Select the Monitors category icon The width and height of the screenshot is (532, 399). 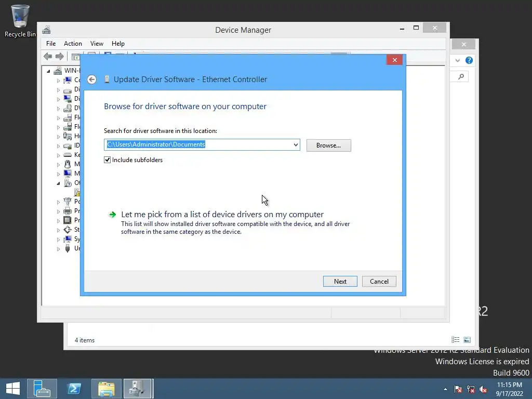point(68,174)
